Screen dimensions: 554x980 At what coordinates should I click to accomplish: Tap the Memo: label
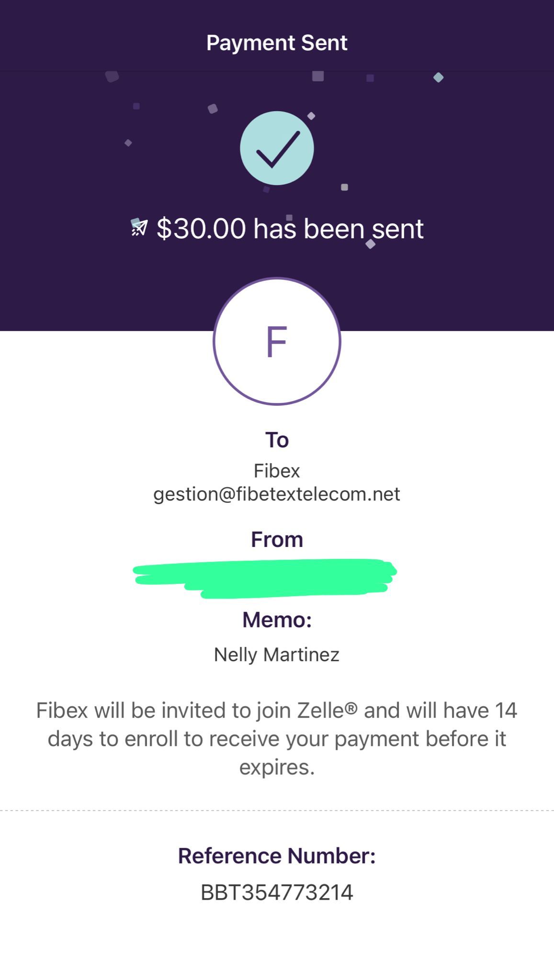277,620
